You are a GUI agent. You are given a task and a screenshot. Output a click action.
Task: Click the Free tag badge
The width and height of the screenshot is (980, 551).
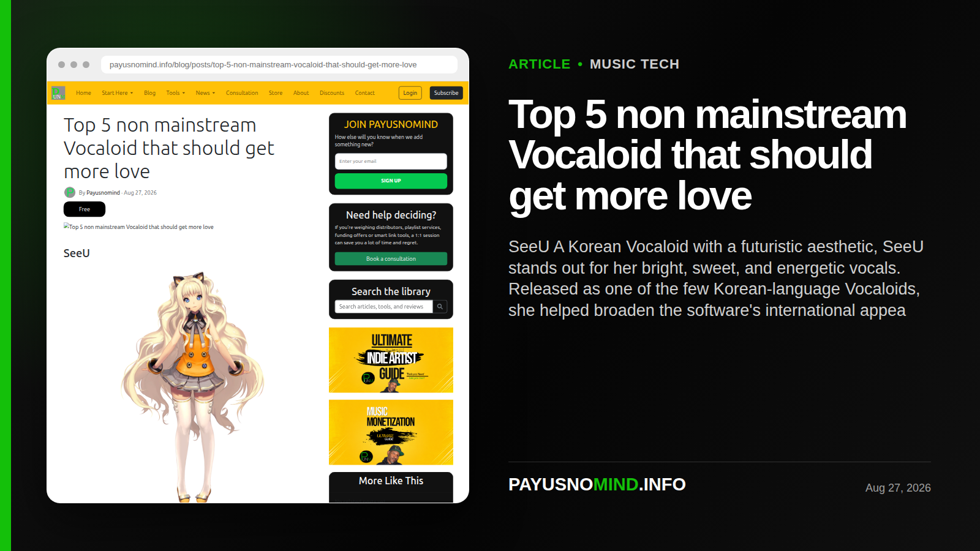click(x=85, y=209)
